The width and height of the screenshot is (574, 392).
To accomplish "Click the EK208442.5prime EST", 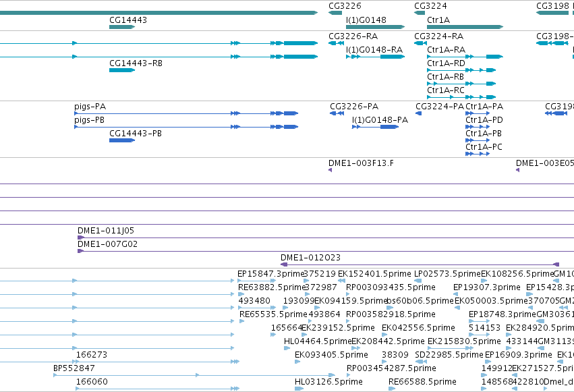I will (356, 348).
